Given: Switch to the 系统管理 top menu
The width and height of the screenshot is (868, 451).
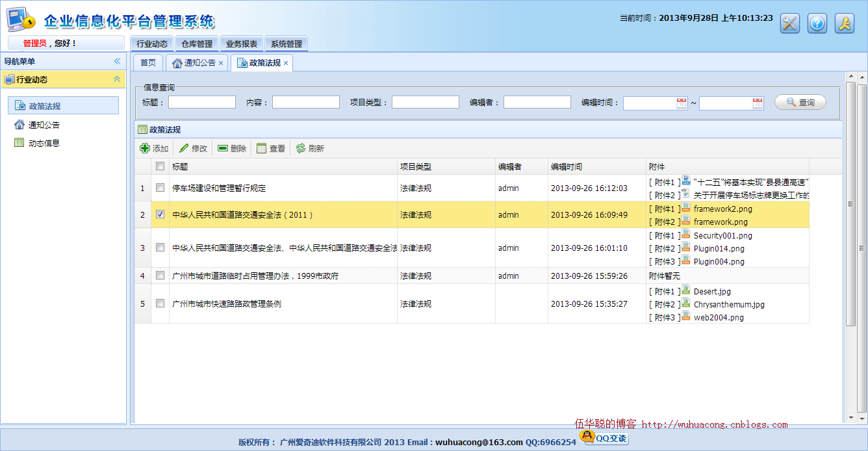Looking at the screenshot, I should (x=287, y=44).
